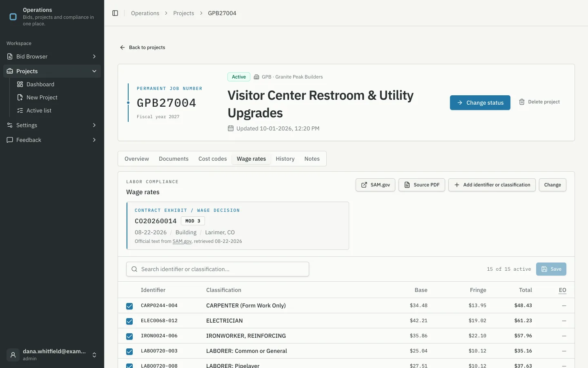Click the Active list checklist icon
Image resolution: width=588 pixels, height=368 pixels.
(20, 110)
